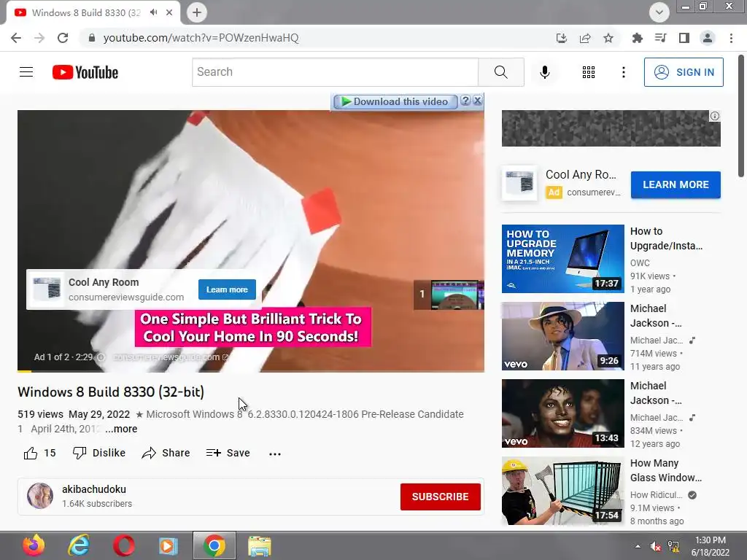Open the taskbar clock showing 1:30 PM
This screenshot has height=560, width=747.
710,546
